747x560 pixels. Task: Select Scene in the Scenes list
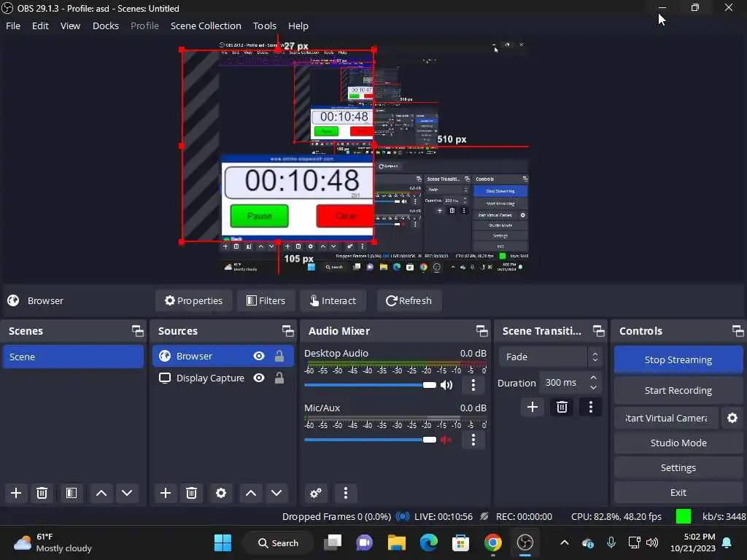74,357
